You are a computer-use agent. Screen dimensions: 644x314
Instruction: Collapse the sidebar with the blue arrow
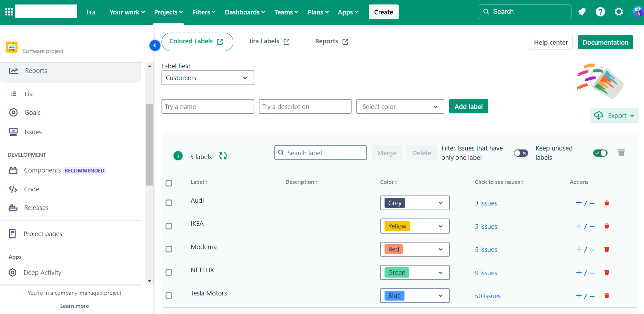point(155,45)
